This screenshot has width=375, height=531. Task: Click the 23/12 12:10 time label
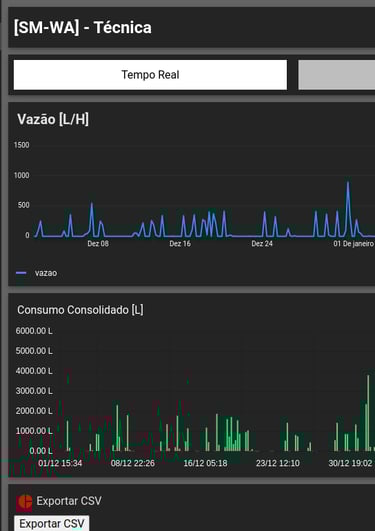tap(278, 463)
